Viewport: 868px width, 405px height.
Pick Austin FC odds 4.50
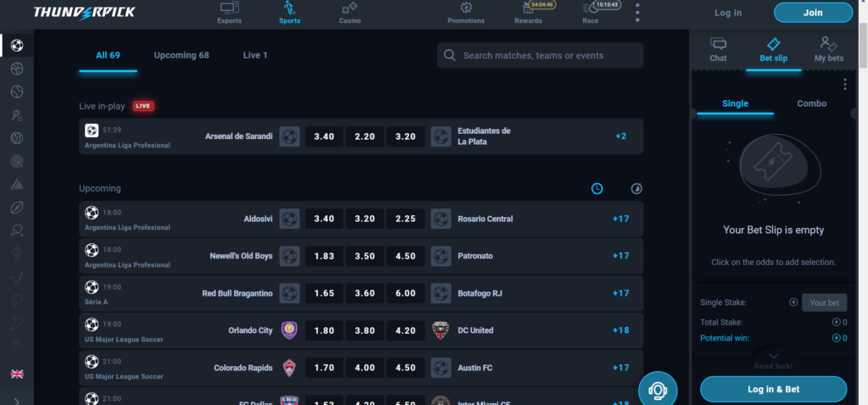406,368
